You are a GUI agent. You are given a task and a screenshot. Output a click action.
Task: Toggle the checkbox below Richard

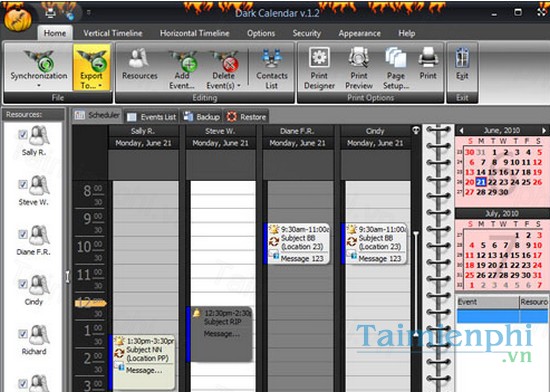pos(23,383)
